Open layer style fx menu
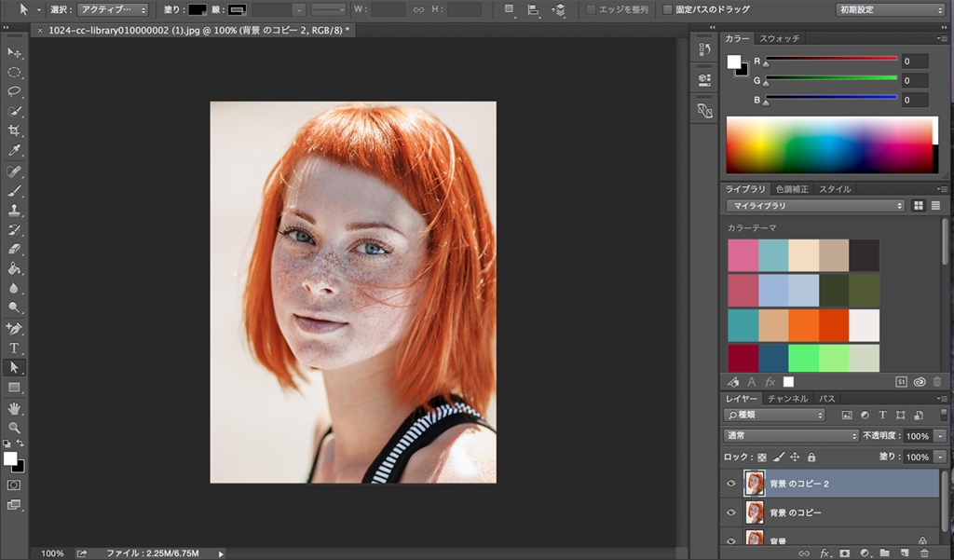Image resolution: width=954 pixels, height=560 pixels. (825, 553)
